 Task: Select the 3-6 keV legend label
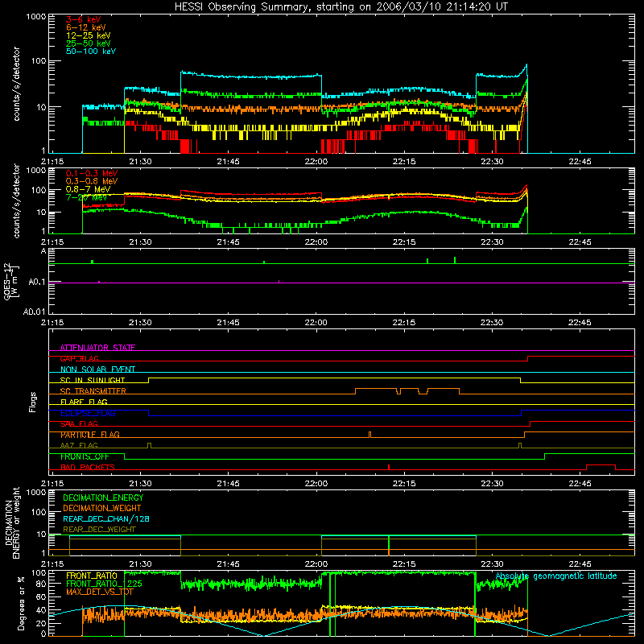(84, 19)
